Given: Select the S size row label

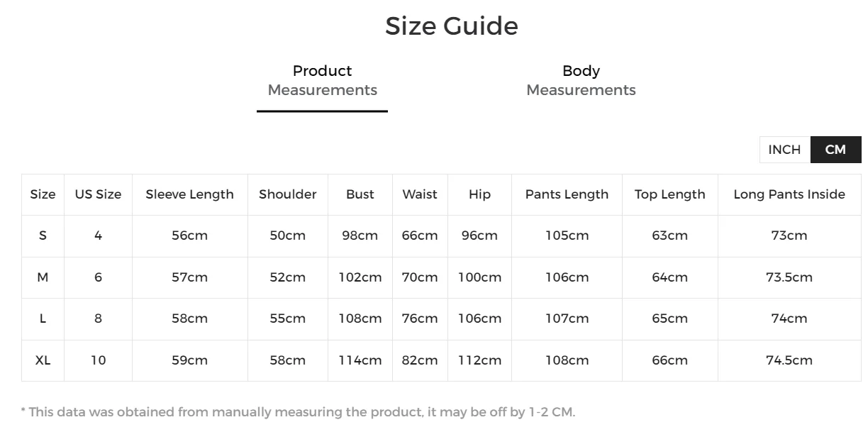Looking at the screenshot, I should click(x=43, y=235).
